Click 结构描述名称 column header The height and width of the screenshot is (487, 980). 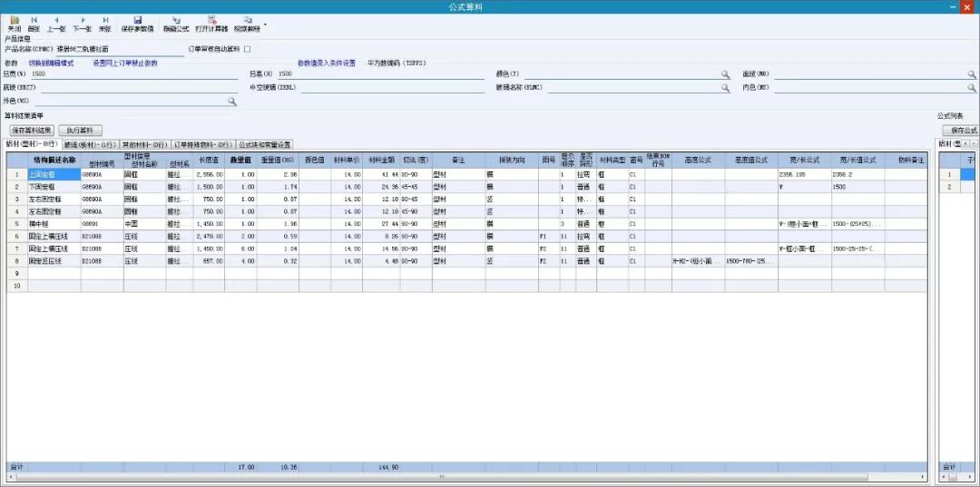[54, 160]
